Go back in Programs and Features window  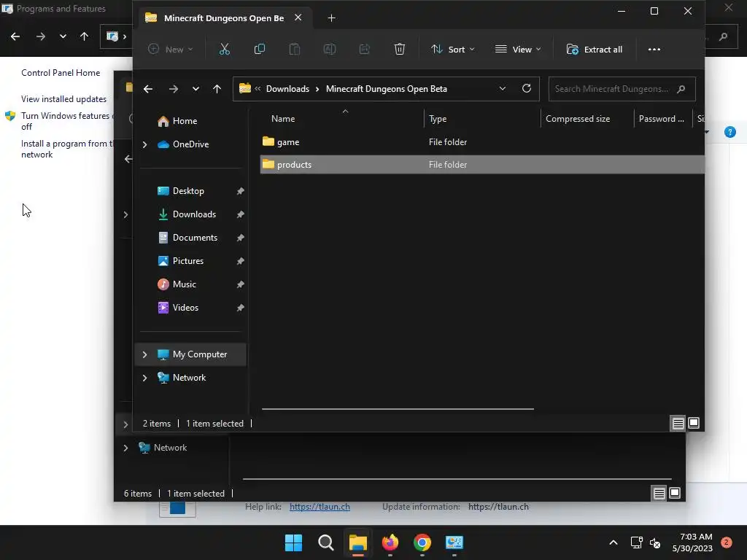click(15, 36)
